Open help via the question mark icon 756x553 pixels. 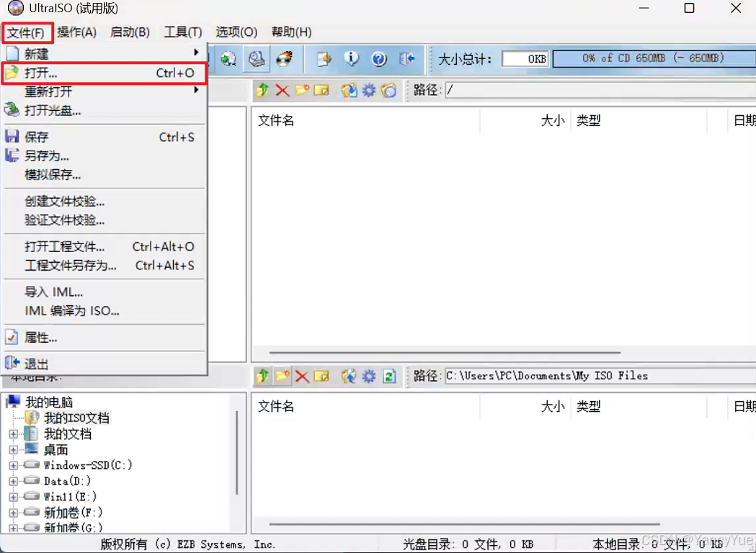point(379,59)
